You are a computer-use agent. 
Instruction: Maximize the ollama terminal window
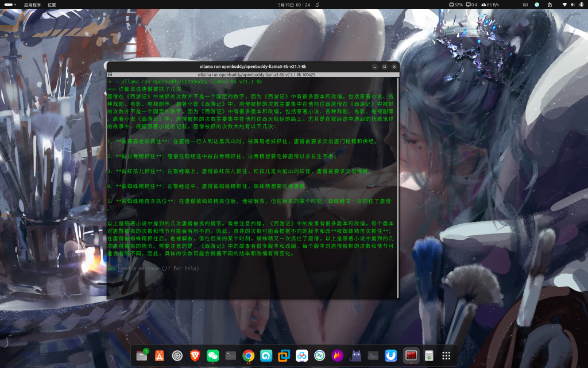click(384, 67)
